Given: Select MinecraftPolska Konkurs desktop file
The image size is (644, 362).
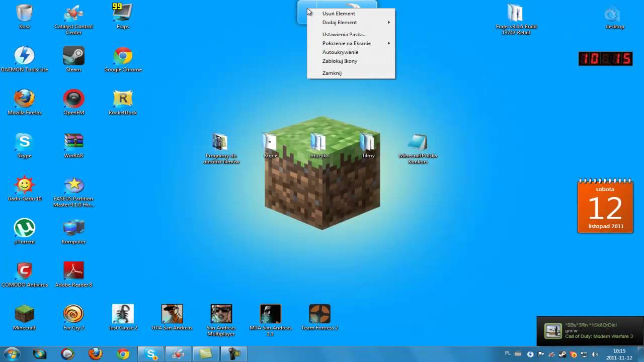Looking at the screenshot, I should pos(418,149).
